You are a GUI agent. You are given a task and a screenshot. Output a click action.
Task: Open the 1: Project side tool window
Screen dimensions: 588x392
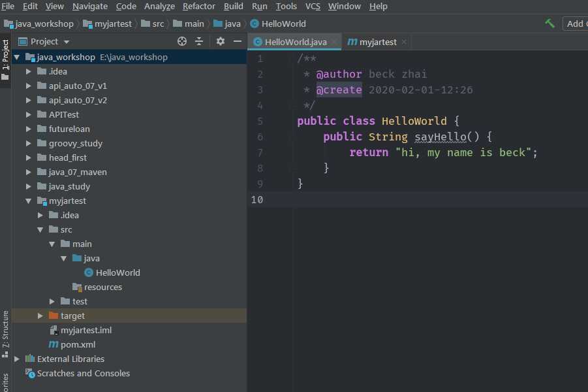point(5,59)
